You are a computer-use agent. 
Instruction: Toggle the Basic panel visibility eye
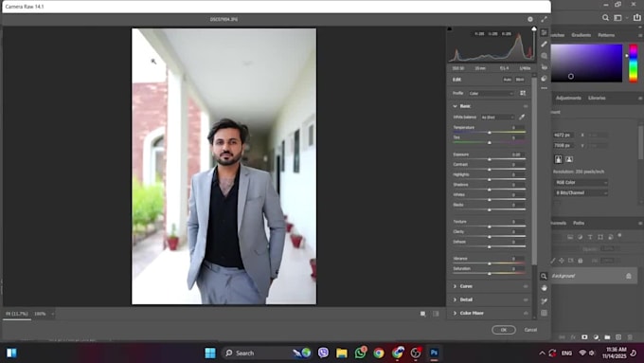(x=526, y=106)
